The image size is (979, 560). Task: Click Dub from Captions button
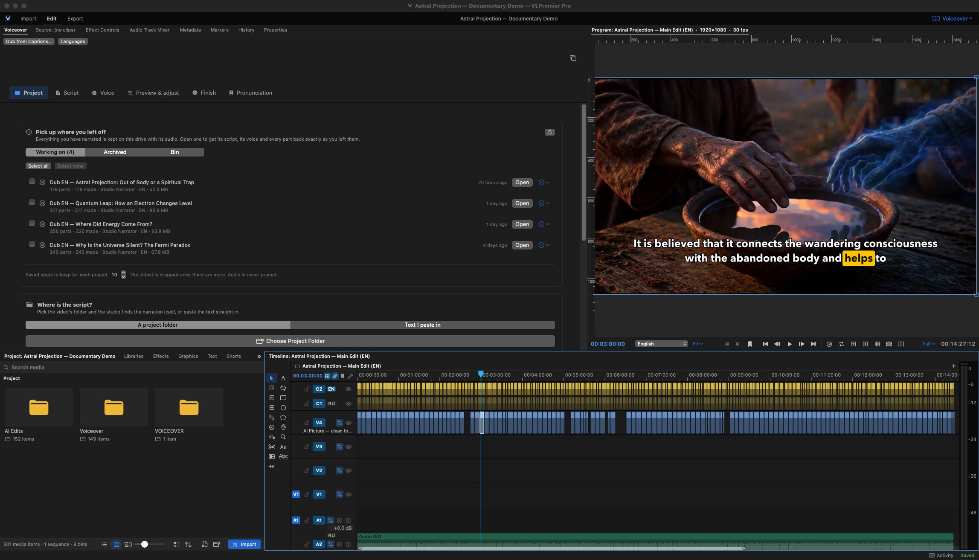pos(29,41)
